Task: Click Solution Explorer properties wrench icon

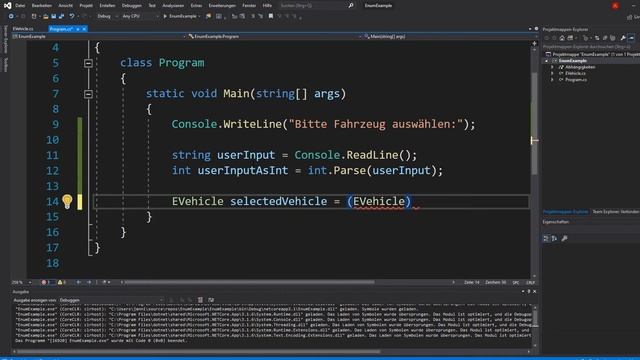Action: click(623, 38)
